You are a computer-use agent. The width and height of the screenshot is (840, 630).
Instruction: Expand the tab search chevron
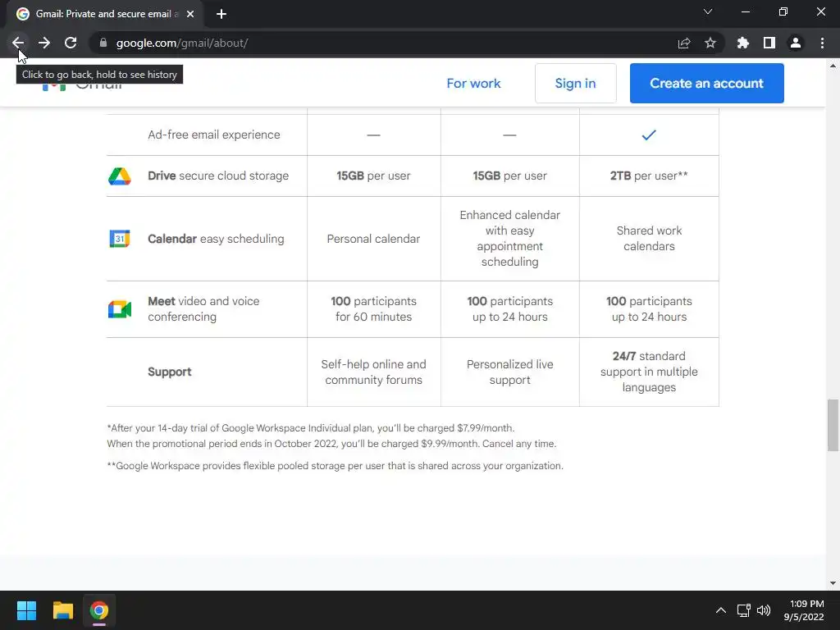coord(708,12)
